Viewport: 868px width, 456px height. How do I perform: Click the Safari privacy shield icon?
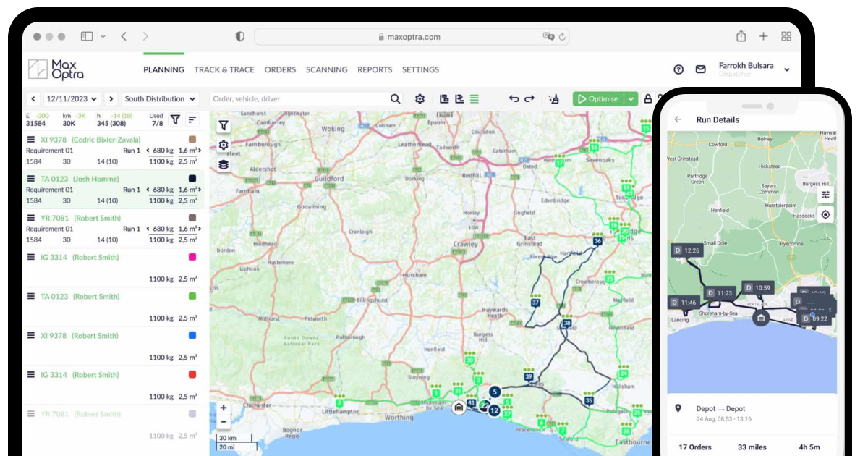[240, 36]
